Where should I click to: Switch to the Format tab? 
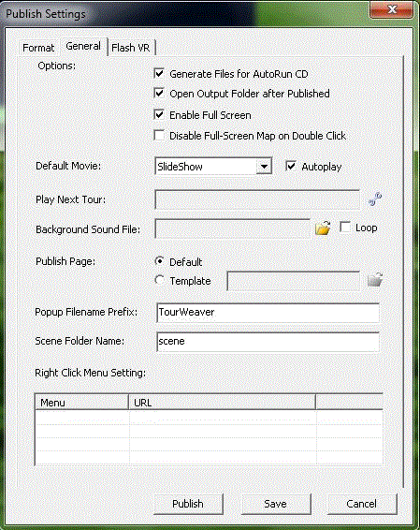(x=38, y=48)
